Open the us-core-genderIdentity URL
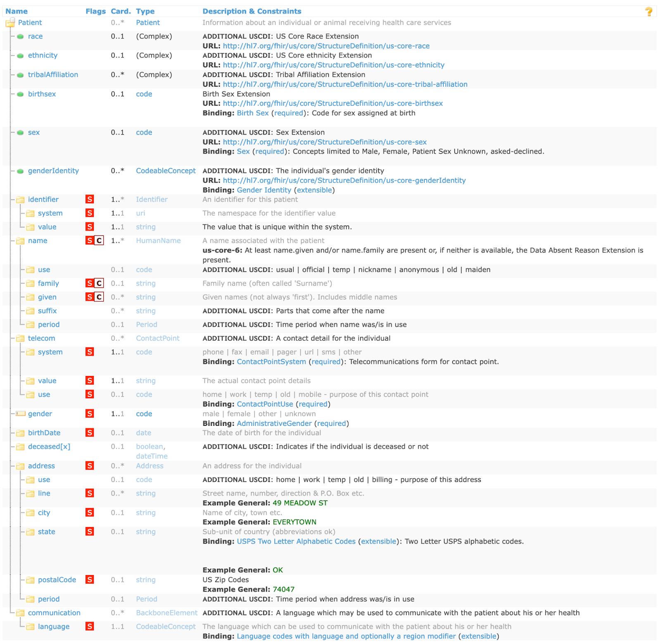661x644 pixels. 344,181
